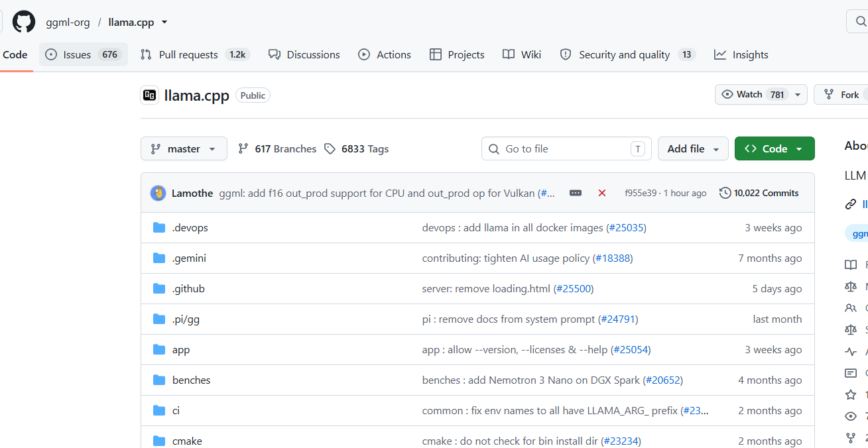The width and height of the screenshot is (868, 448).
Task: Open the Actions tab
Action: click(x=385, y=54)
